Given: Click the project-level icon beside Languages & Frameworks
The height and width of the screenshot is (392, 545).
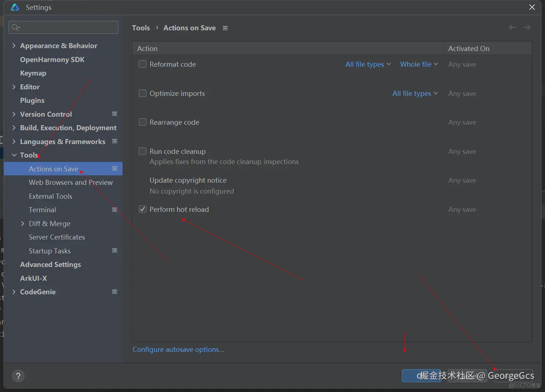Looking at the screenshot, I should 115,141.
